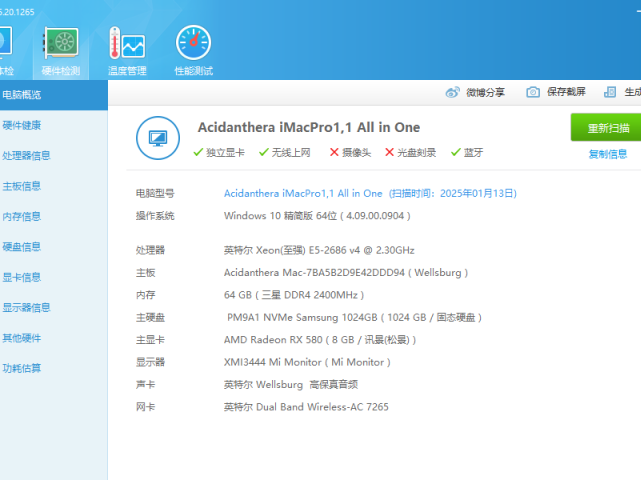Viewport: 641px width, 480px height.
Task: Click the Xeon E5-2686 v4 processor value
Action: 319,250
